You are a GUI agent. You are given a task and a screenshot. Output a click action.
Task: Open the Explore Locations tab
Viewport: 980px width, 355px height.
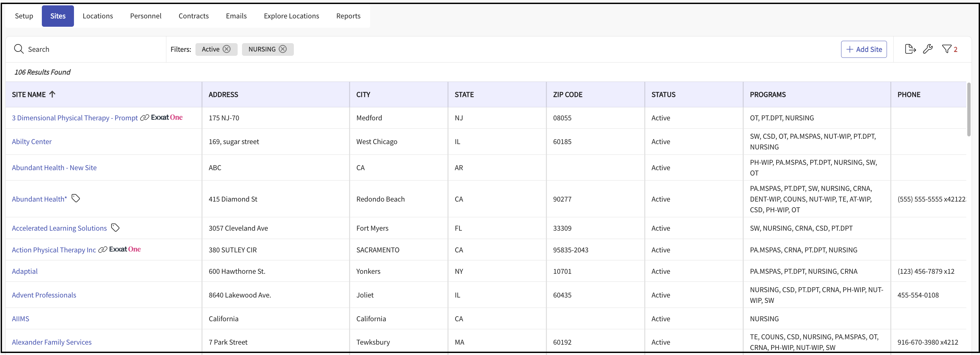coord(291,16)
